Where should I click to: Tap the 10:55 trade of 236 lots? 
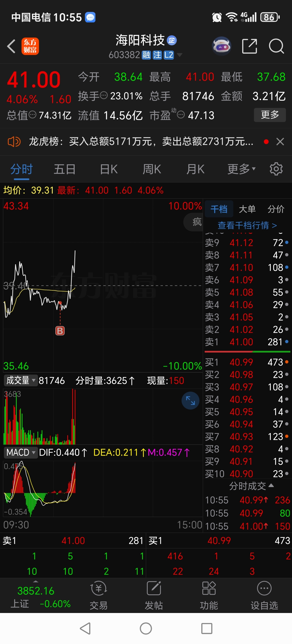247,500
